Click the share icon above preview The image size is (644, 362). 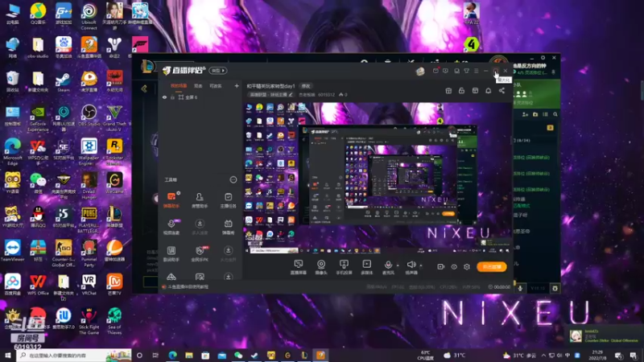(x=502, y=91)
